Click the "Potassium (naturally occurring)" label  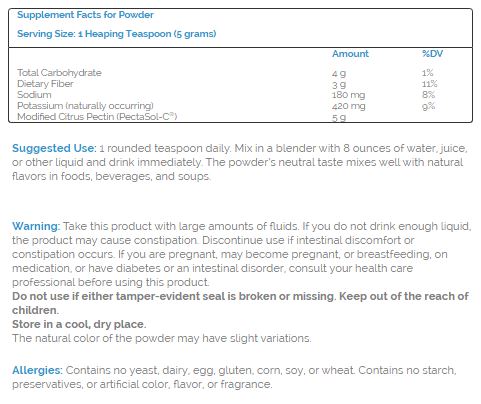pyautogui.click(x=85, y=106)
